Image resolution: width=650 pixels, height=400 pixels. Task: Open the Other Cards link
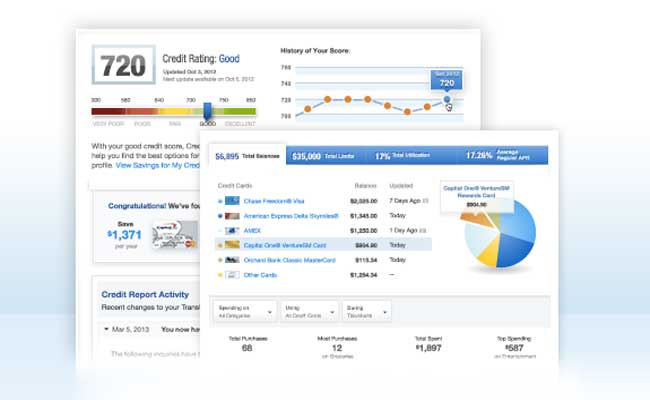tap(260, 275)
